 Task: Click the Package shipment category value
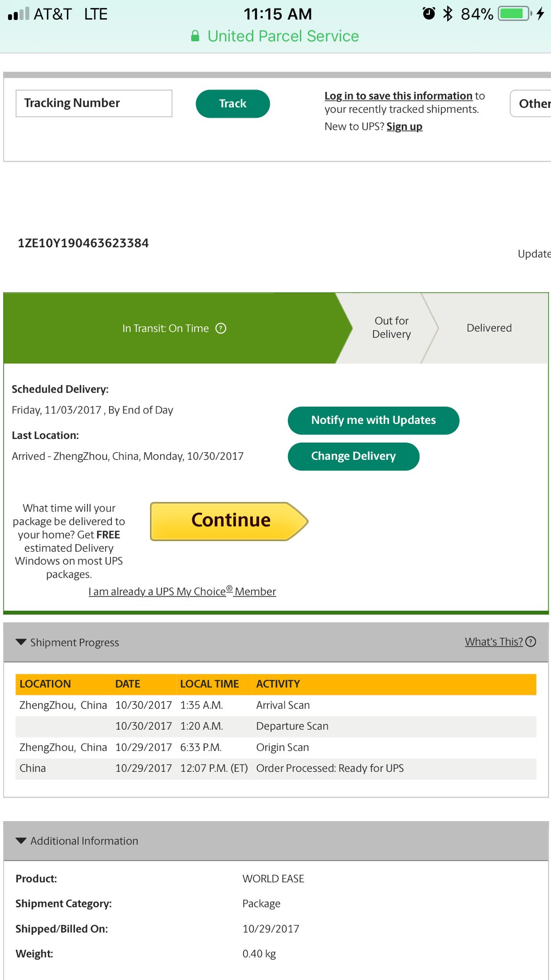pyautogui.click(x=261, y=903)
